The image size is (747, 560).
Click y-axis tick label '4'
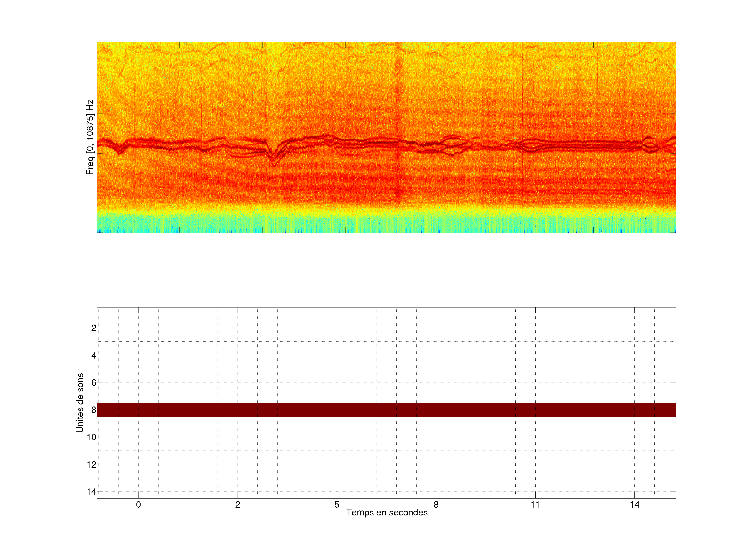pos(94,355)
